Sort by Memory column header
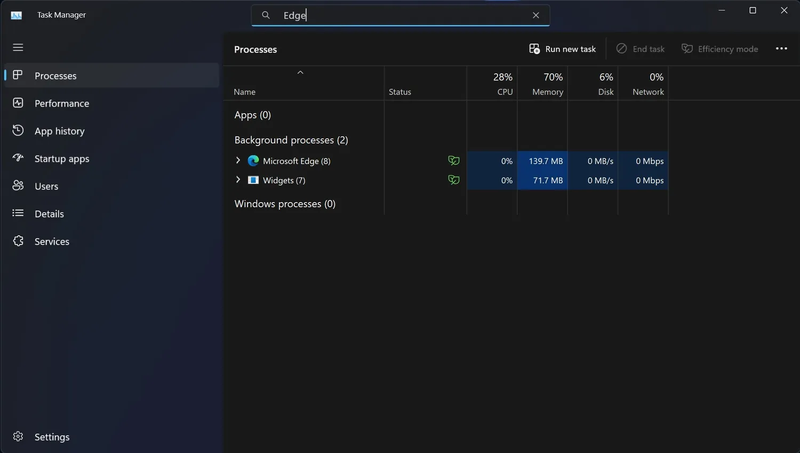This screenshot has width=800, height=453. pyautogui.click(x=542, y=84)
